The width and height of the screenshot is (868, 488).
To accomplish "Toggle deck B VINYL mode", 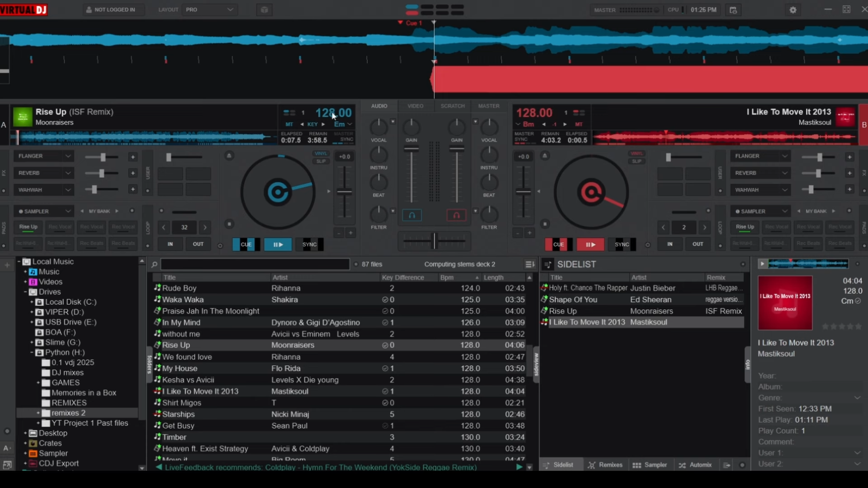I will pyautogui.click(x=637, y=154).
